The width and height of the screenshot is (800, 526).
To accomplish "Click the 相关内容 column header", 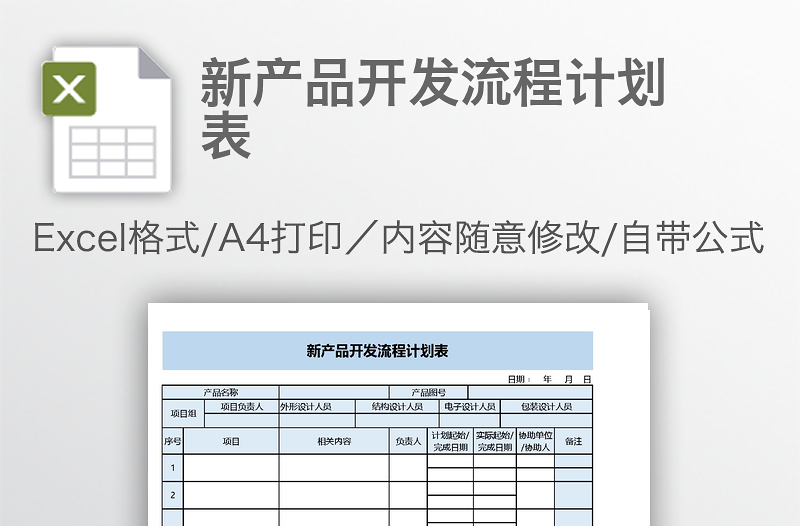I will coord(334,441).
